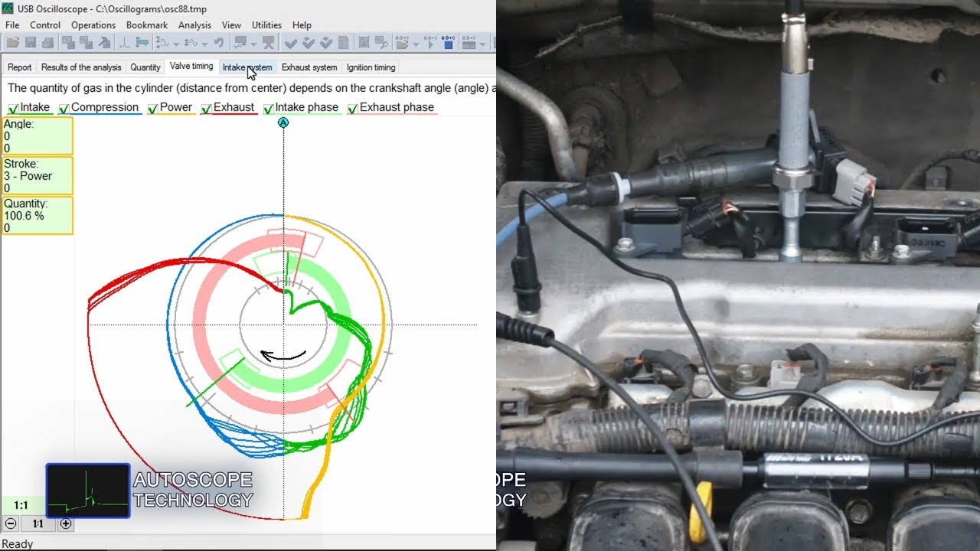This screenshot has height=551, width=980.
Task: Click the play triangle A+B+C icon
Action: coord(430,42)
